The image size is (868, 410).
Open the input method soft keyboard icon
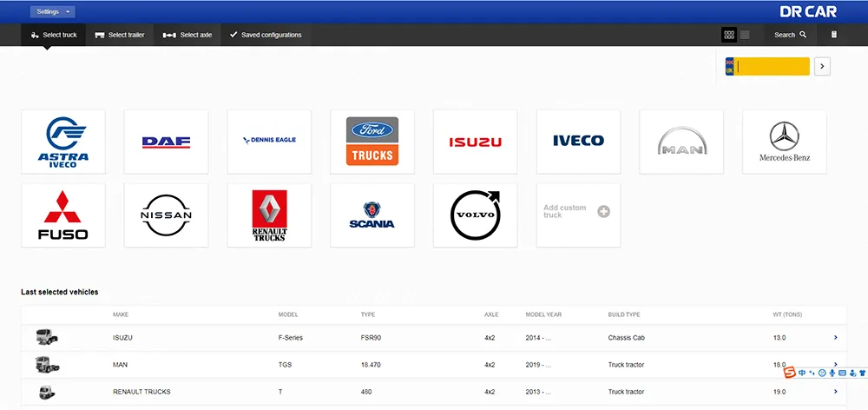tap(842, 373)
